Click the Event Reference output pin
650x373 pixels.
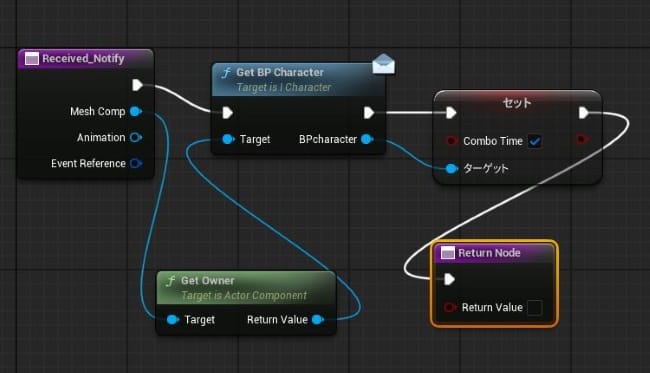pyautogui.click(x=136, y=163)
